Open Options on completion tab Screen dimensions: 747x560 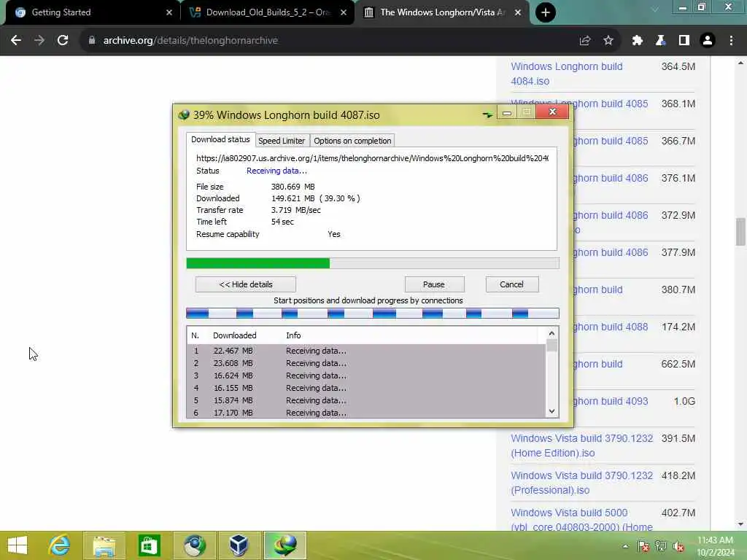(352, 141)
